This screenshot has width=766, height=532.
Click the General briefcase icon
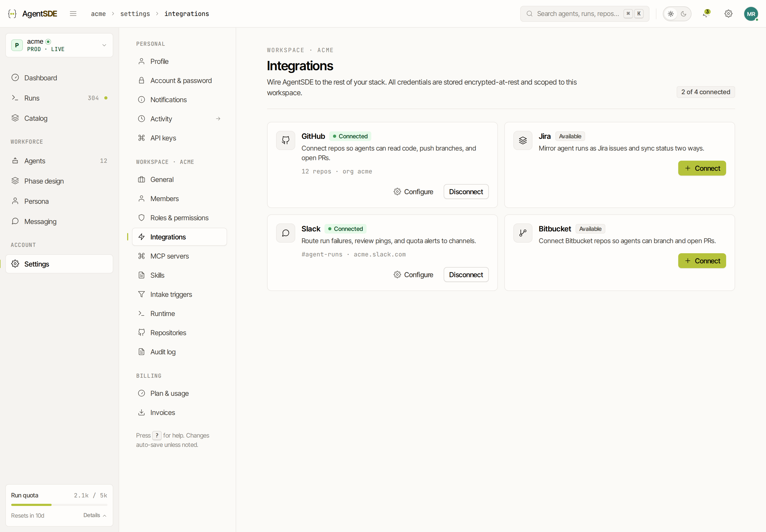pyautogui.click(x=141, y=179)
